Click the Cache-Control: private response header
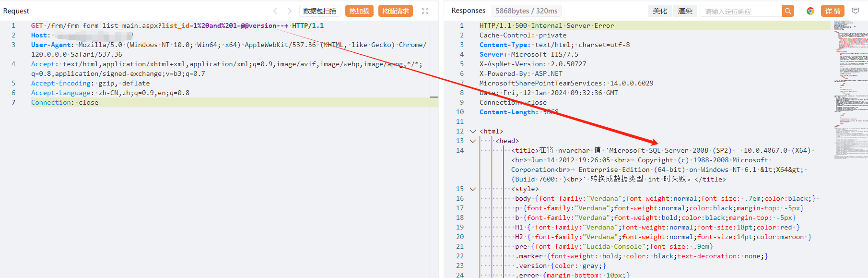Viewport: 868px width, 278px height. pos(523,35)
